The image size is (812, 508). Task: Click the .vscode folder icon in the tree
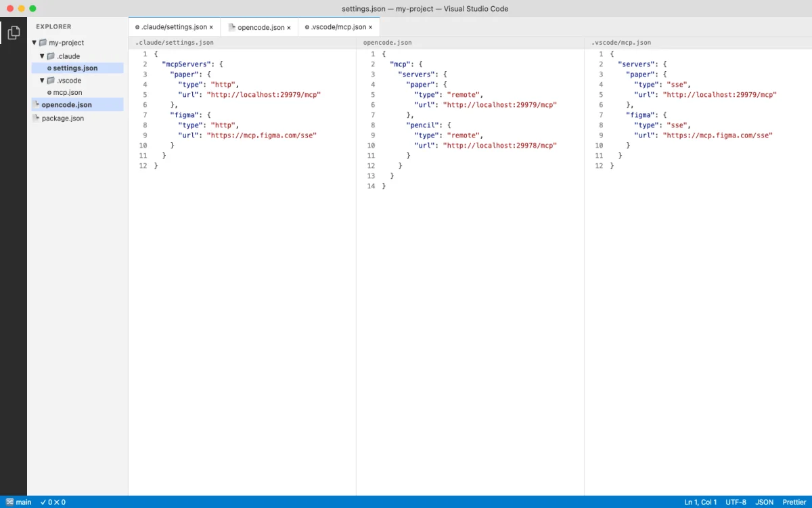click(x=51, y=81)
